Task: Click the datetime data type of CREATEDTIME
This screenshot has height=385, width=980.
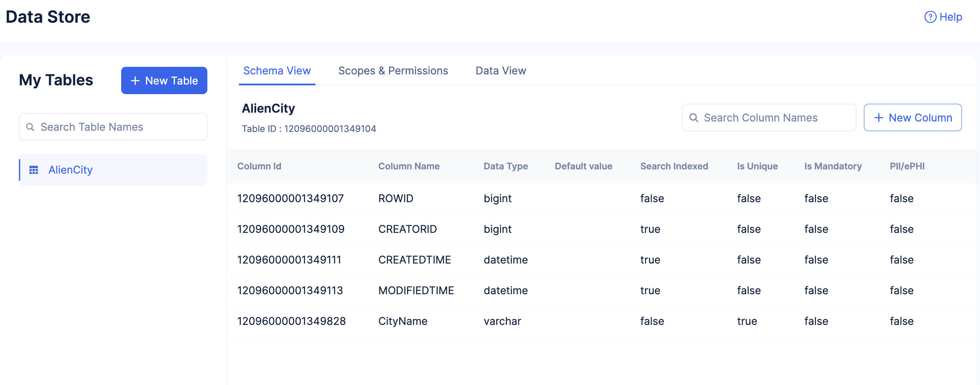Action: [x=506, y=260]
